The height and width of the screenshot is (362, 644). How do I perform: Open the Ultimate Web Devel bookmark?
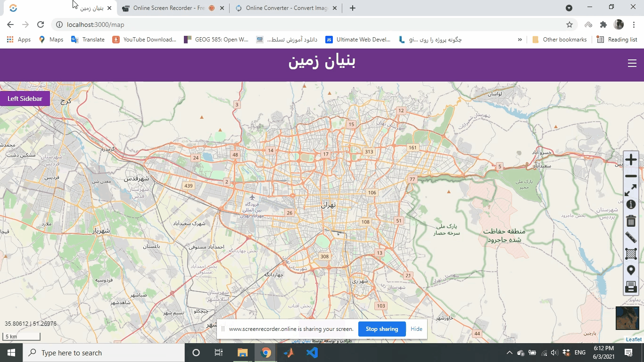[358, 40]
